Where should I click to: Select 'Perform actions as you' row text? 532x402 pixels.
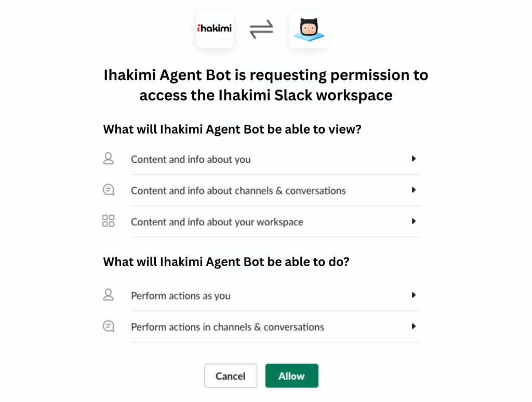[x=180, y=296]
